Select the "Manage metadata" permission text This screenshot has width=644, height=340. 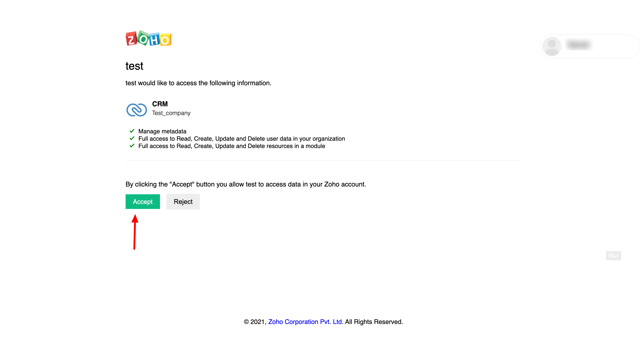[x=162, y=131]
